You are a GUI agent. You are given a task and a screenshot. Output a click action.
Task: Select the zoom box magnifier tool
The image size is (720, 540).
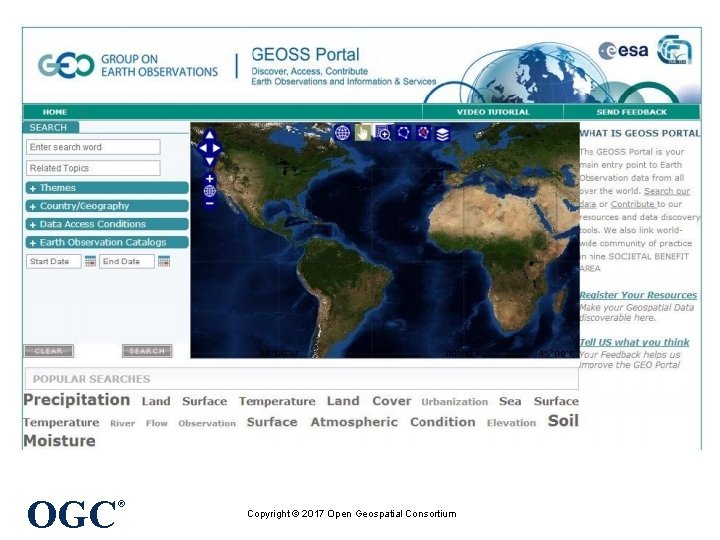(x=383, y=133)
